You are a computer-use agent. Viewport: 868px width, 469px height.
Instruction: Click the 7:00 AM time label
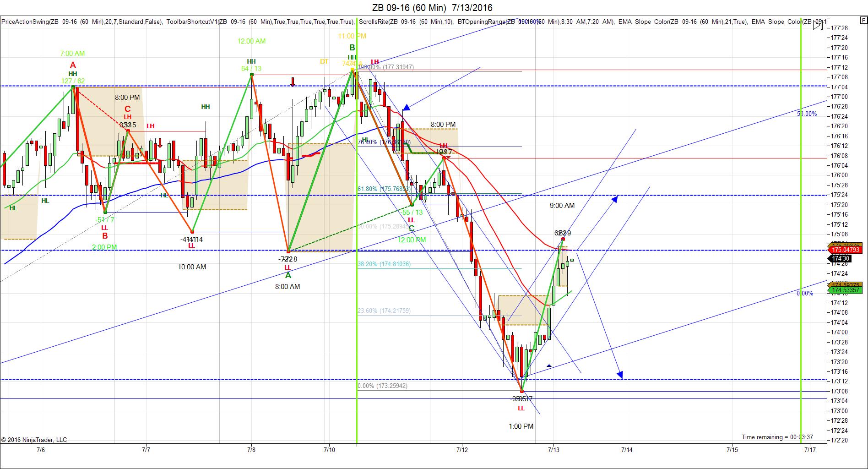pos(72,54)
